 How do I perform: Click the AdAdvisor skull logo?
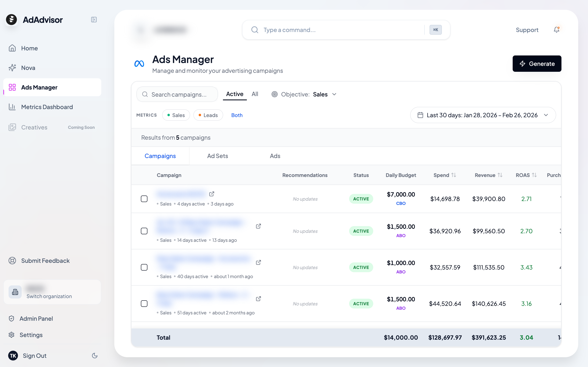(11, 20)
